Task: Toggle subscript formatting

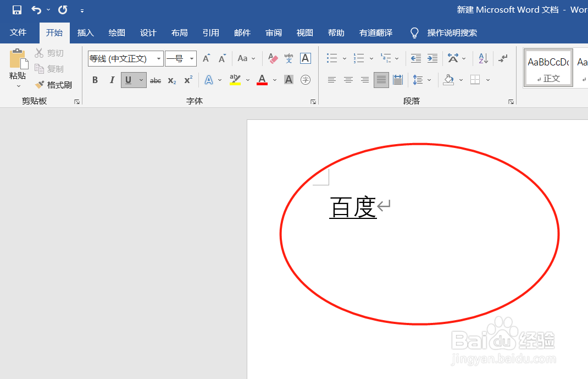Action: point(172,80)
